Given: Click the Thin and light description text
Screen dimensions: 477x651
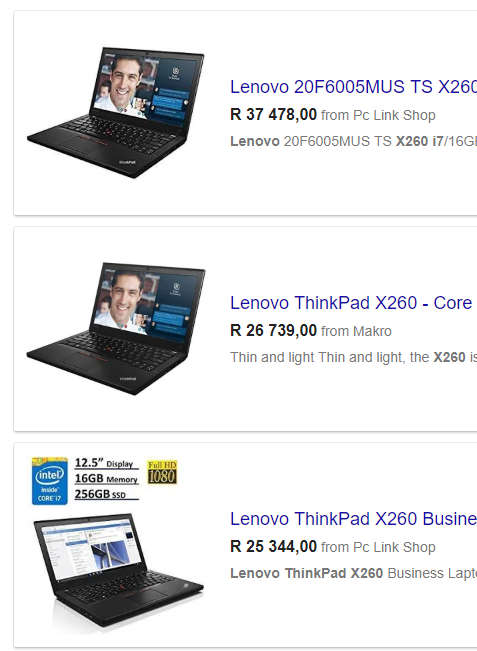Looking at the screenshot, I should pyautogui.click(x=353, y=357).
